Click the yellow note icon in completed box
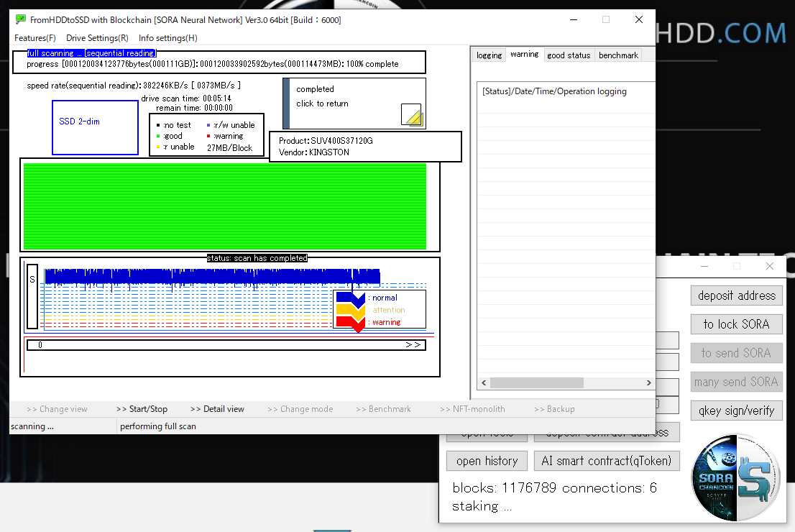795x532 pixels. click(412, 114)
